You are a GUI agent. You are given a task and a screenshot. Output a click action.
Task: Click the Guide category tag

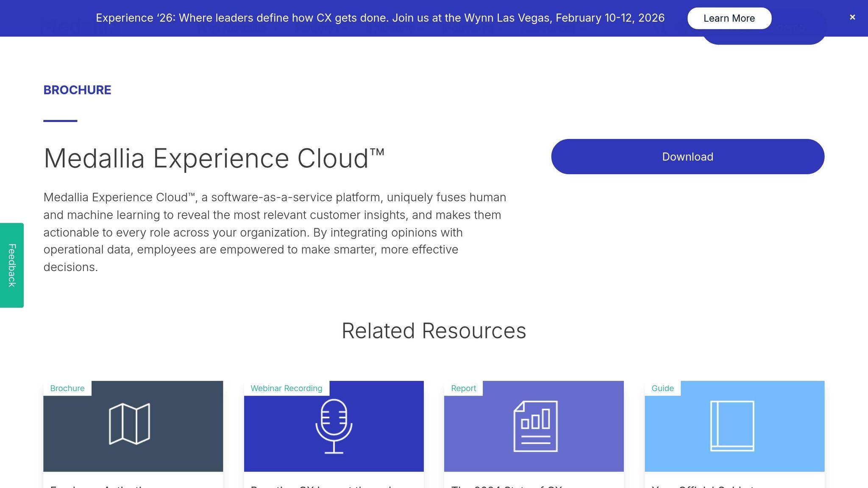point(662,388)
